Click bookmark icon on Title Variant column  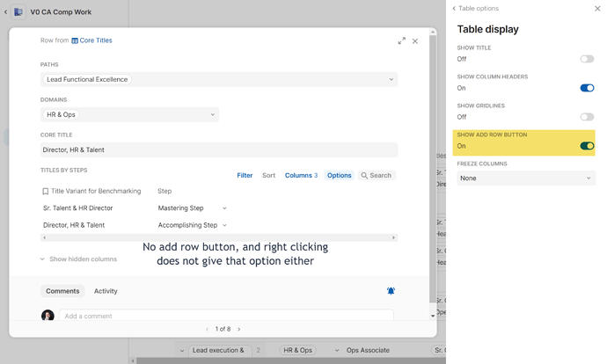(x=45, y=191)
